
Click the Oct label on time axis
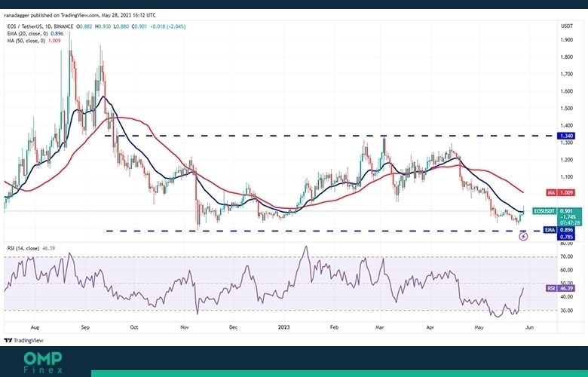point(134,327)
